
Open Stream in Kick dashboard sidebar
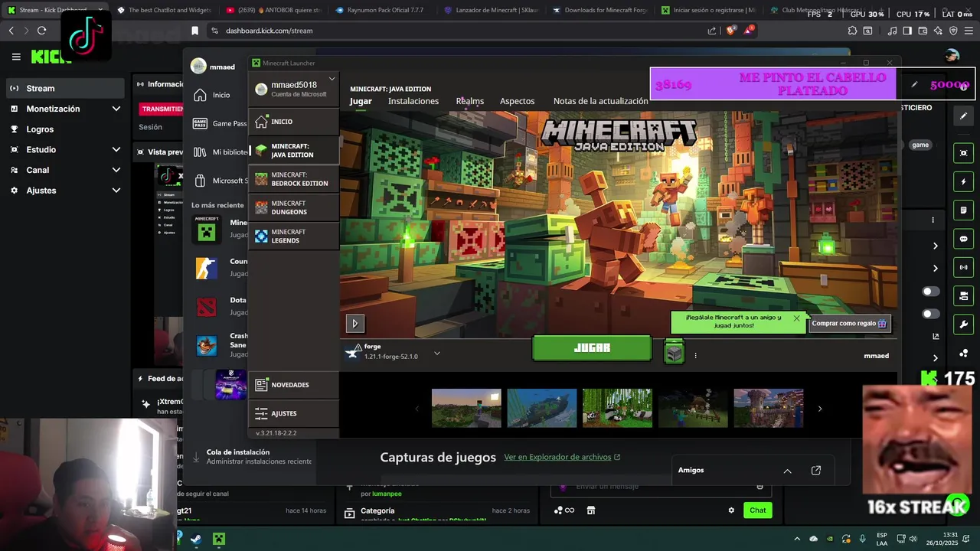point(64,88)
